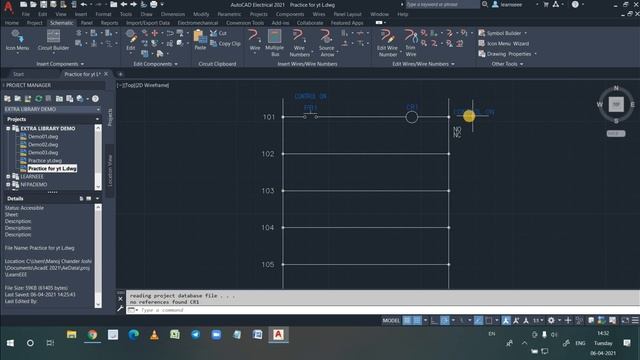
Task: Open the Icon Menu tool
Action: point(17,40)
